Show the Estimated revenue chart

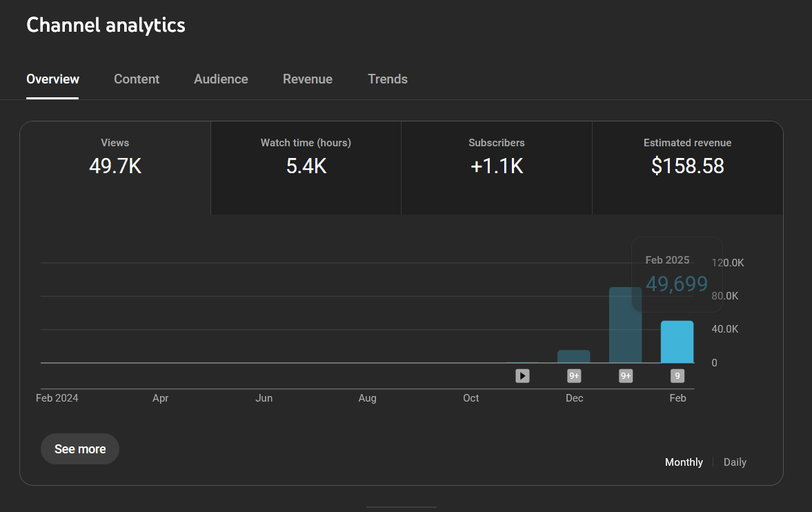coord(687,157)
